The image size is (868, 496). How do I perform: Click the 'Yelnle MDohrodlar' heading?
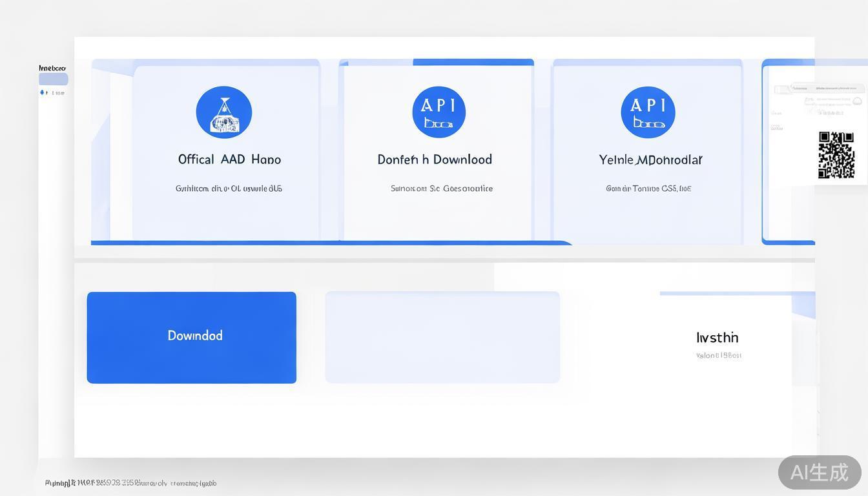coord(650,160)
